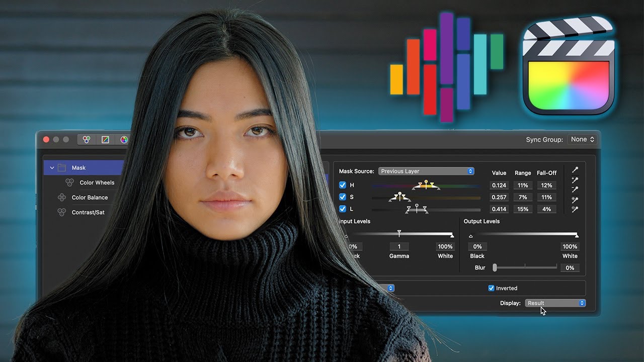Click the H hue range slider center handle

pyautogui.click(x=426, y=184)
